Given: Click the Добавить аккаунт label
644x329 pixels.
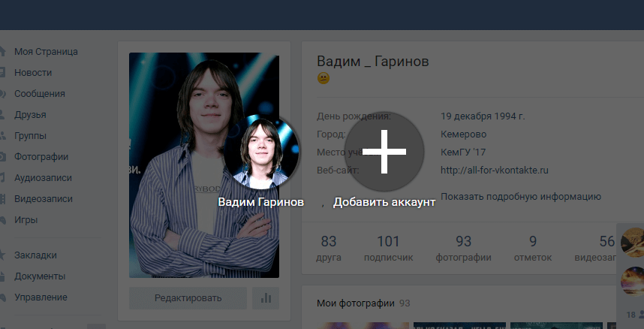Looking at the screenshot, I should pos(384,202).
